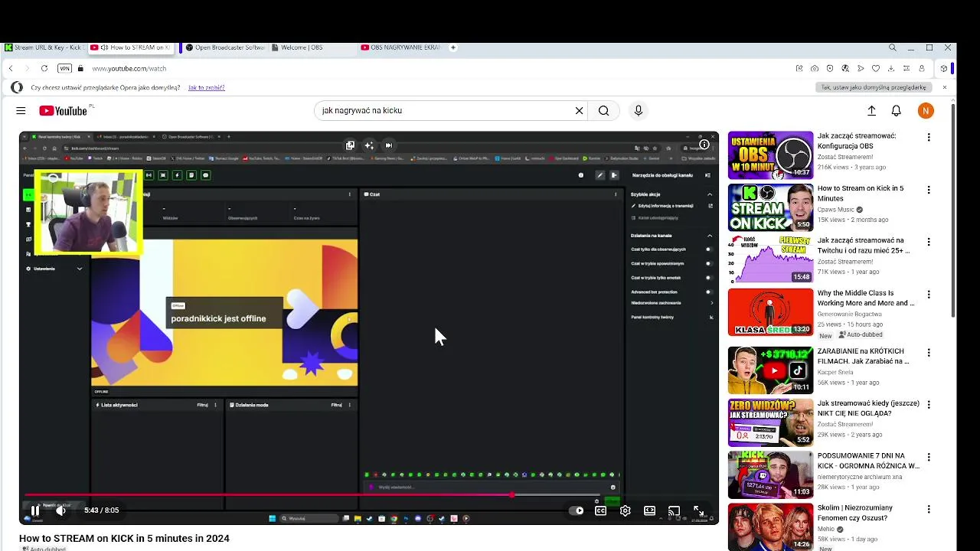Turn on subtitles with the CC button
Viewport: 980px width, 551px height.
pyautogui.click(x=601, y=510)
